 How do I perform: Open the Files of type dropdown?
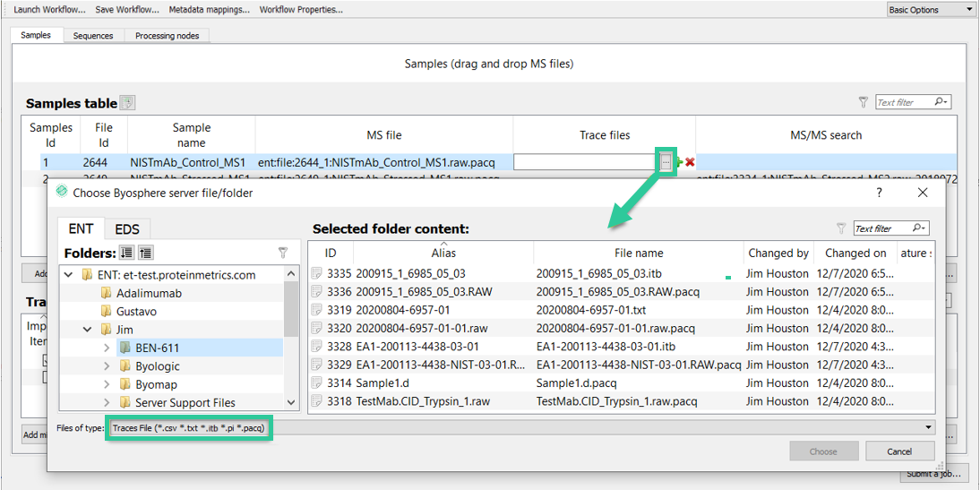tap(522, 428)
